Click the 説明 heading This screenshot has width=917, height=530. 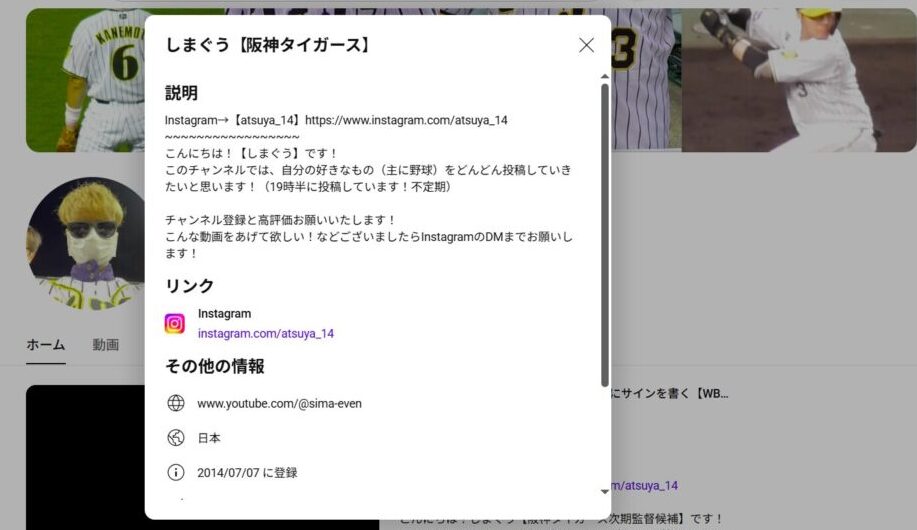point(181,93)
